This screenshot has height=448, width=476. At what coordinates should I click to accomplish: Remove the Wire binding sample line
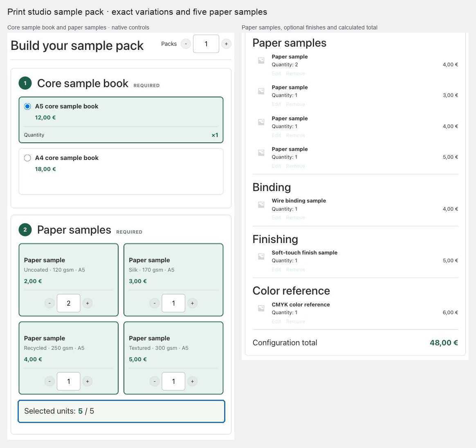tap(295, 218)
